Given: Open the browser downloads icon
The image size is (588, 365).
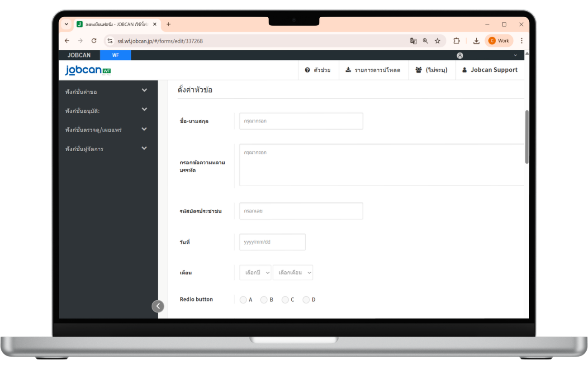Looking at the screenshot, I should tap(476, 41).
